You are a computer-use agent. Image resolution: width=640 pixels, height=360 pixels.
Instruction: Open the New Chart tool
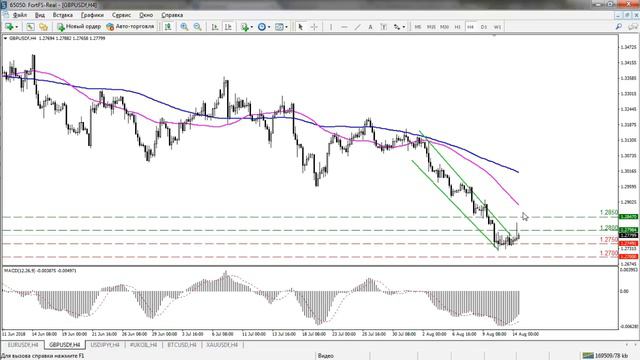(x=9, y=27)
